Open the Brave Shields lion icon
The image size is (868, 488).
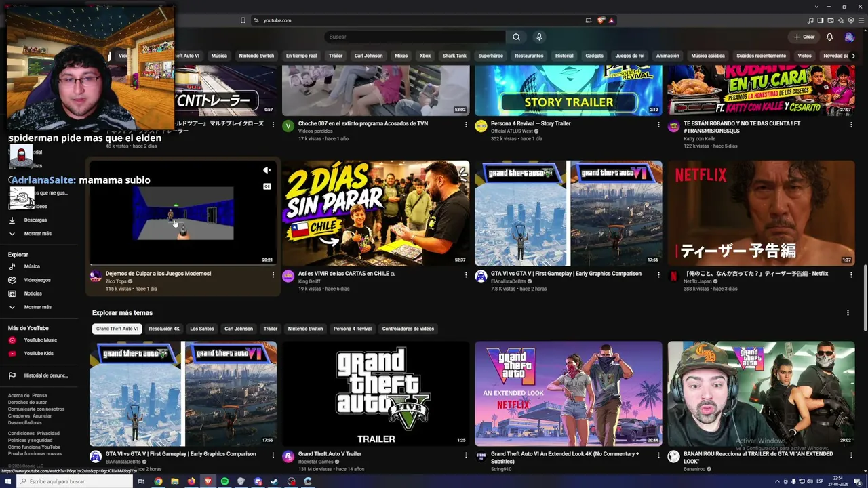pos(601,20)
